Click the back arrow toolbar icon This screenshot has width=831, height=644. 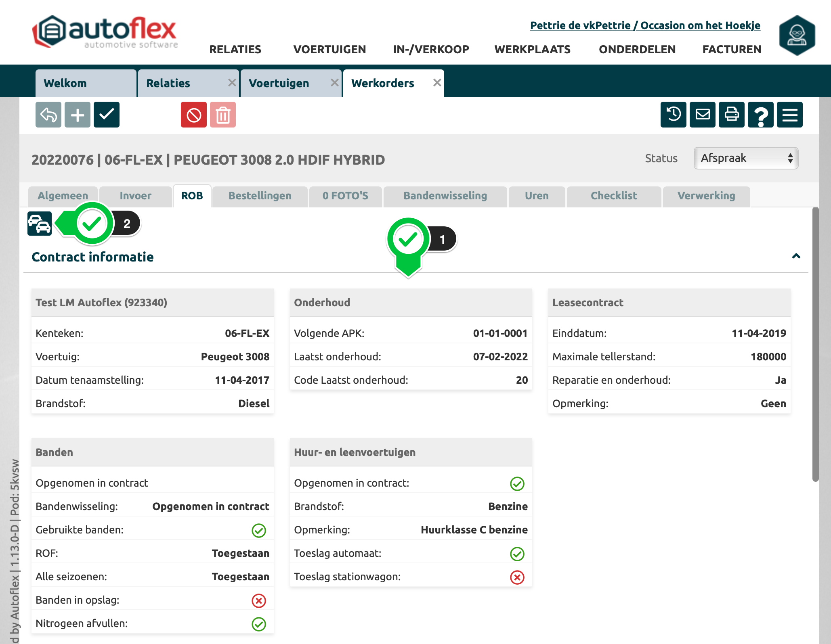pyautogui.click(x=48, y=115)
